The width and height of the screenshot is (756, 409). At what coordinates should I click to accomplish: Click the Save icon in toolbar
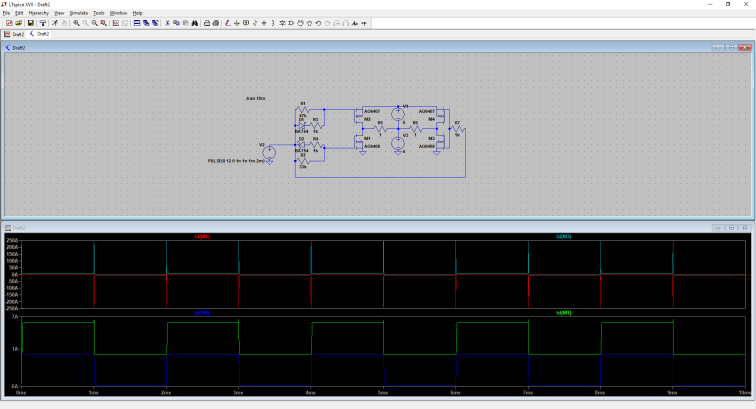click(31, 22)
